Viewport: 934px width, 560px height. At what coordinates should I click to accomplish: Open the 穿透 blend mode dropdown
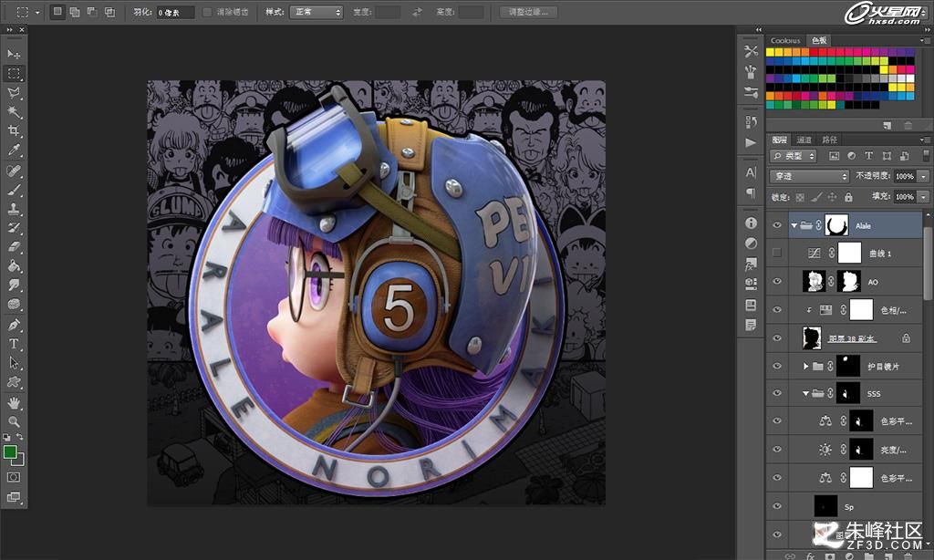(x=809, y=176)
